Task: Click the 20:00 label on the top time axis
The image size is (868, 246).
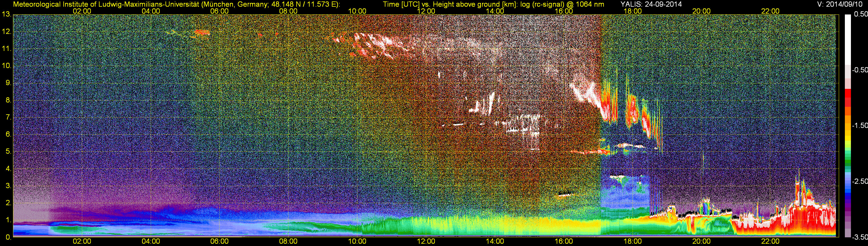Action: click(x=702, y=11)
